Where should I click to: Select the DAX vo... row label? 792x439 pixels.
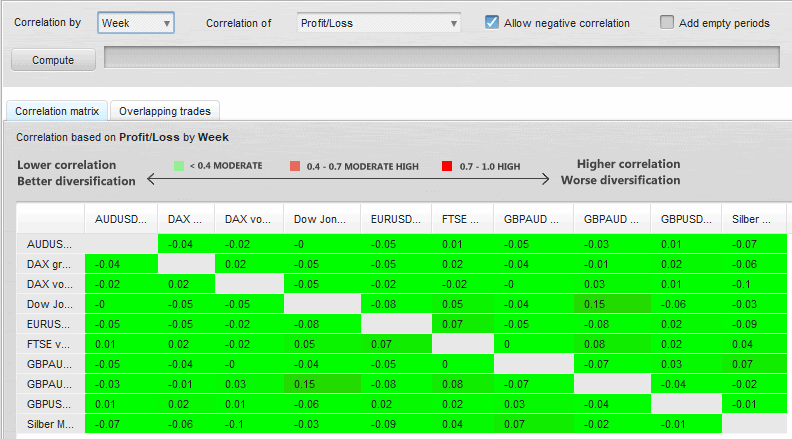pos(50,284)
